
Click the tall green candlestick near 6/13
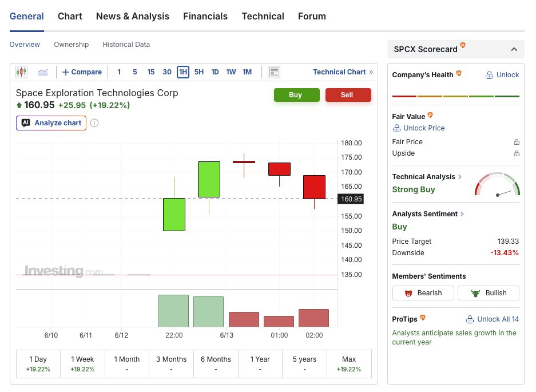click(x=209, y=179)
